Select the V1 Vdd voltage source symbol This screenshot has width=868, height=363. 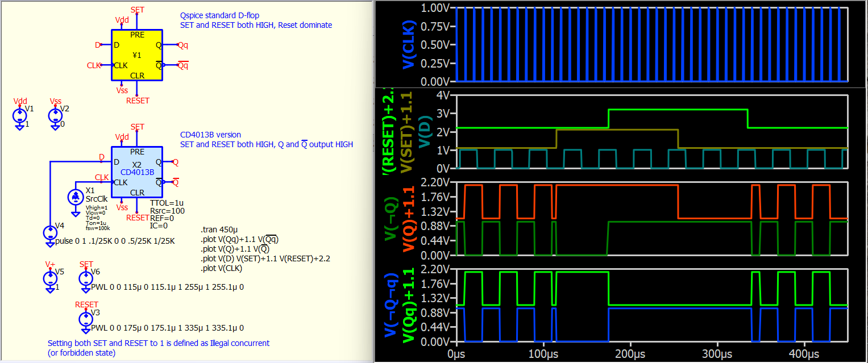[x=20, y=116]
